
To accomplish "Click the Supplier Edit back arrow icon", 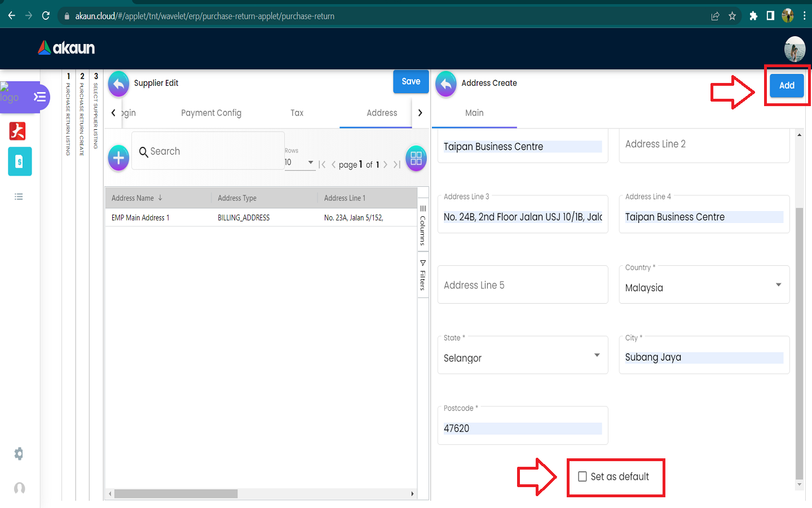I will click(118, 84).
